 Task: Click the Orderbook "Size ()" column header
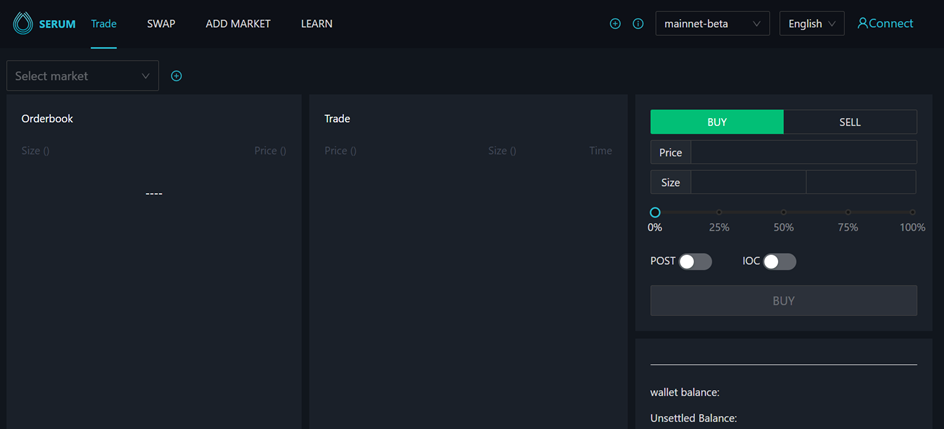[x=36, y=150]
